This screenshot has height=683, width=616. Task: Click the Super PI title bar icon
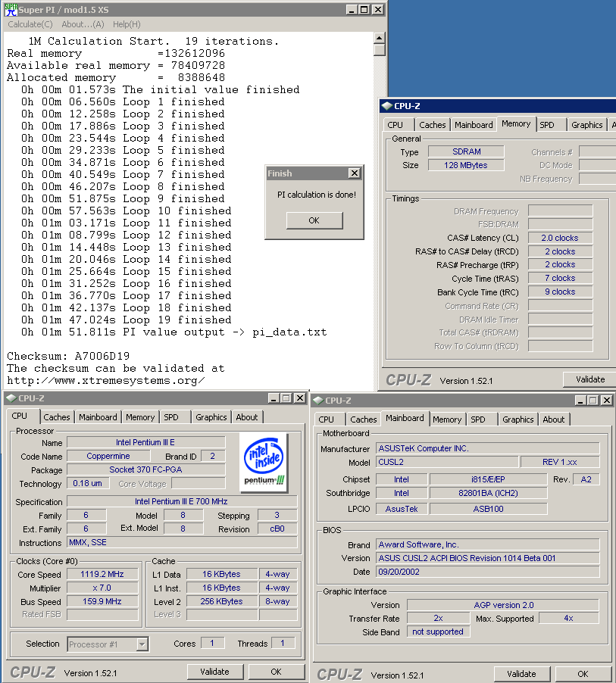(11, 9)
